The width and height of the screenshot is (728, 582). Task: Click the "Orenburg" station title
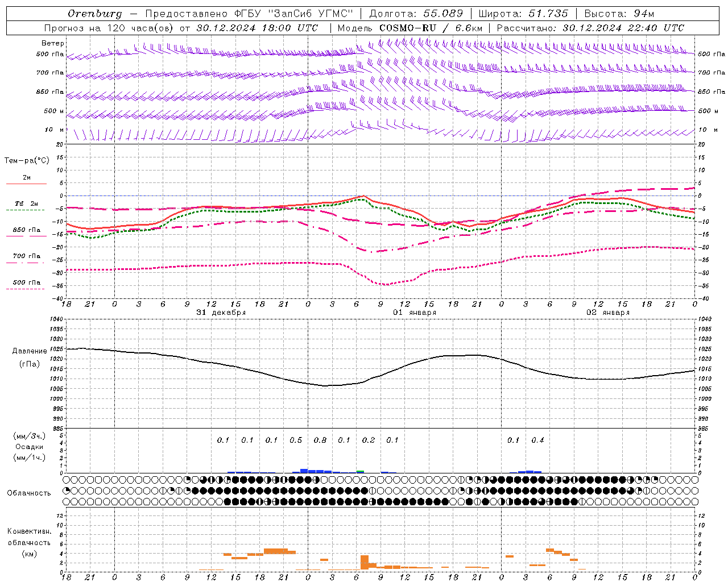(x=94, y=13)
